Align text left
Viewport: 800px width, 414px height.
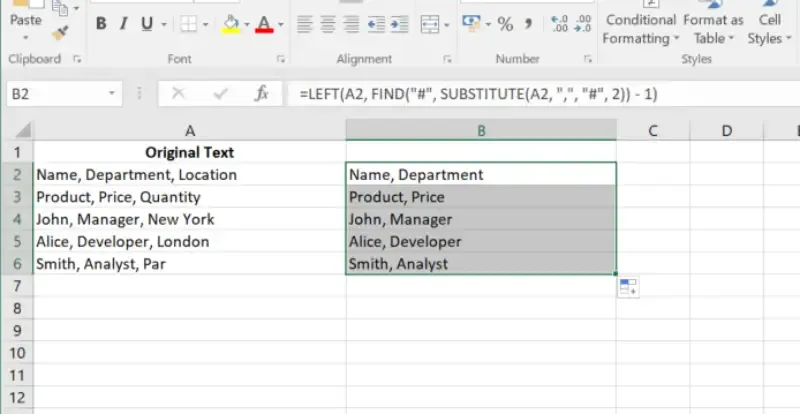(305, 23)
